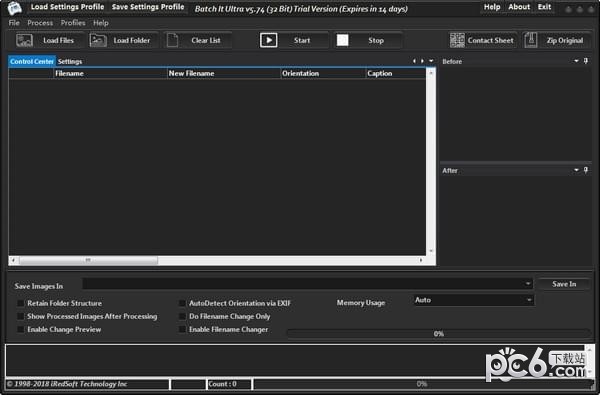Click the Stop square icon
The height and width of the screenshot is (395, 600).
pyautogui.click(x=342, y=40)
